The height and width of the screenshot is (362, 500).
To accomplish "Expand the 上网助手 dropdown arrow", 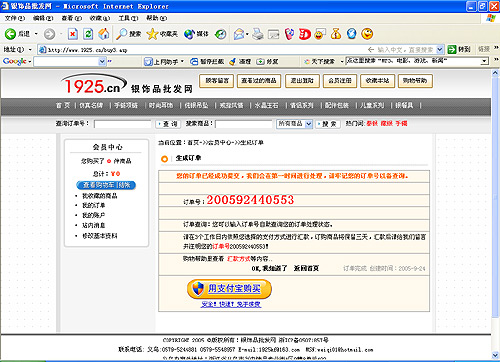I will click(182, 62).
